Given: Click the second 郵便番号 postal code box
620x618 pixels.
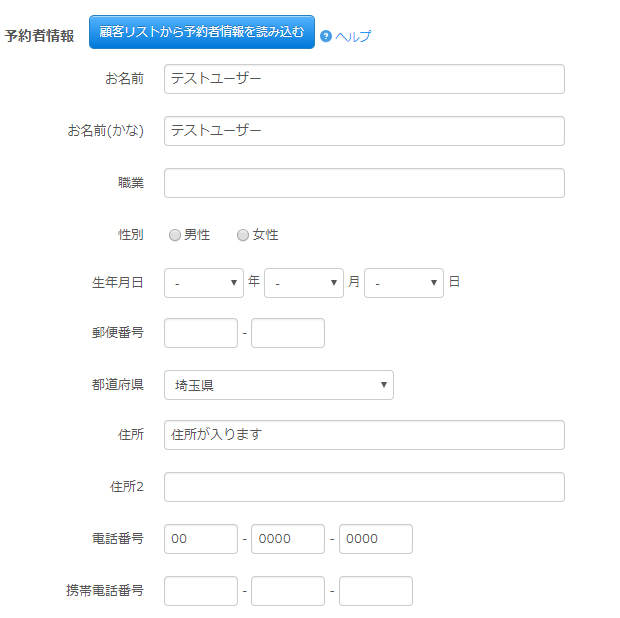Looking at the screenshot, I should pyautogui.click(x=288, y=333).
